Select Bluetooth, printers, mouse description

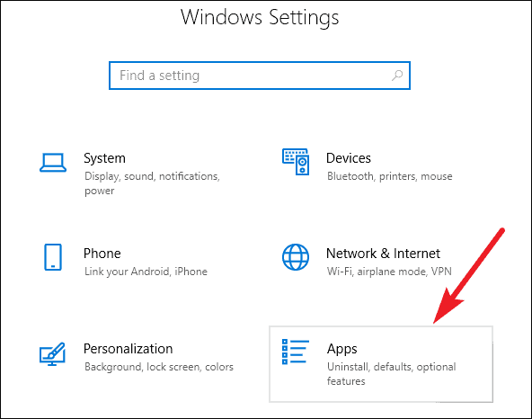tap(389, 176)
